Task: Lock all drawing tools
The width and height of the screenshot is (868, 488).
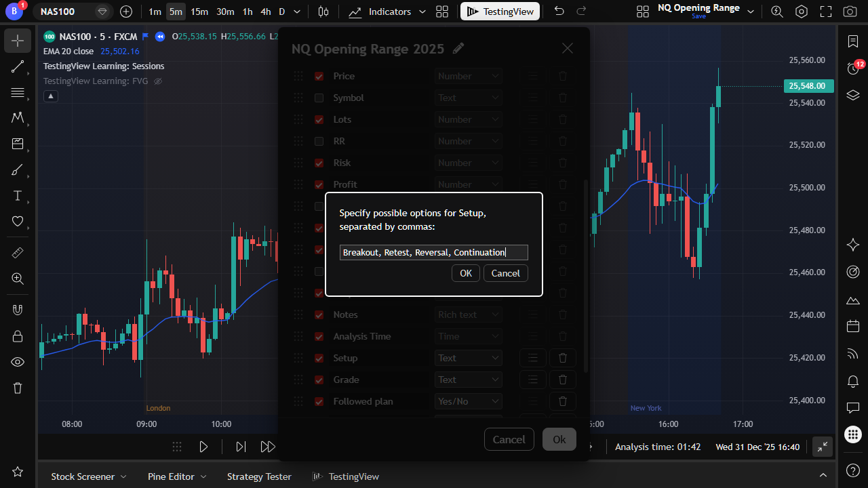Action: (x=18, y=336)
